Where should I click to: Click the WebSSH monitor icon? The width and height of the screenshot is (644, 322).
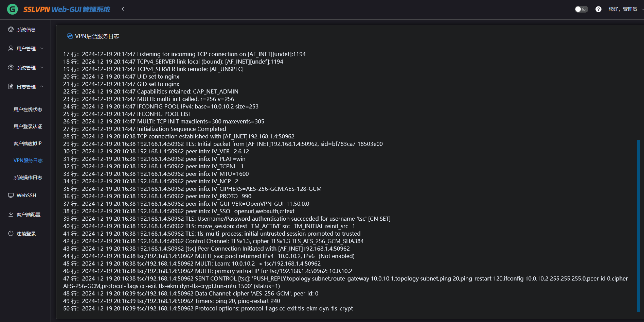(11, 196)
